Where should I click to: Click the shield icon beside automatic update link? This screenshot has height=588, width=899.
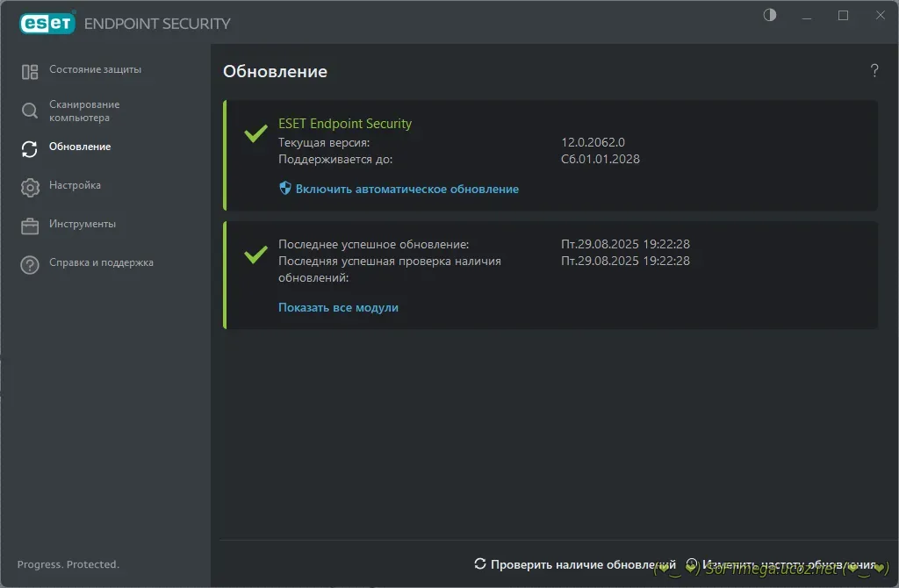coord(284,189)
